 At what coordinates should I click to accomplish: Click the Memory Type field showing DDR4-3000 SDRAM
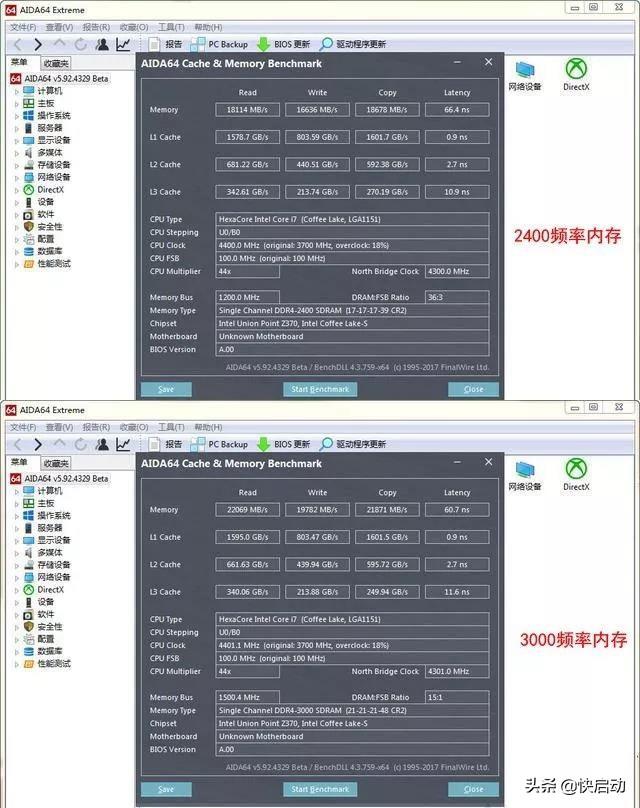tap(352, 710)
